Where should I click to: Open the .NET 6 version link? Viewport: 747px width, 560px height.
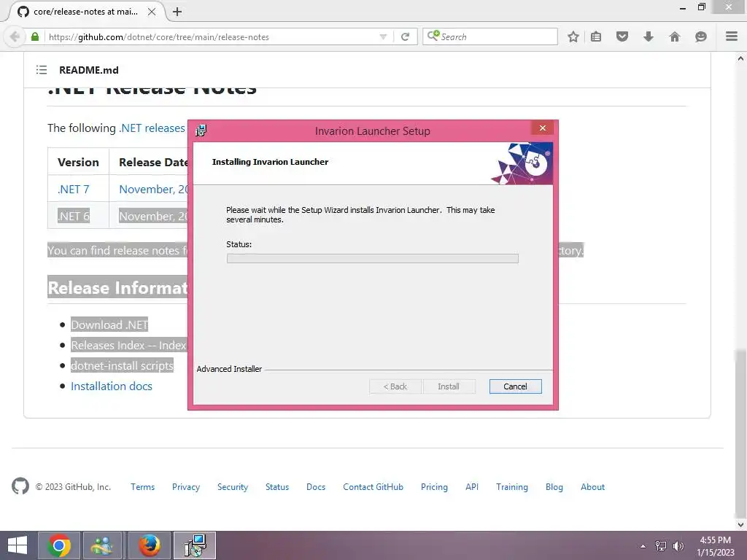(74, 216)
